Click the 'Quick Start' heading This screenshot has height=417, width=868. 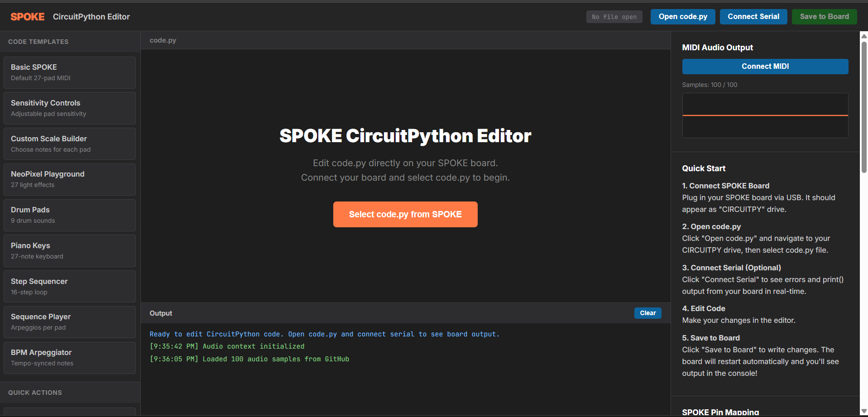pyautogui.click(x=704, y=168)
